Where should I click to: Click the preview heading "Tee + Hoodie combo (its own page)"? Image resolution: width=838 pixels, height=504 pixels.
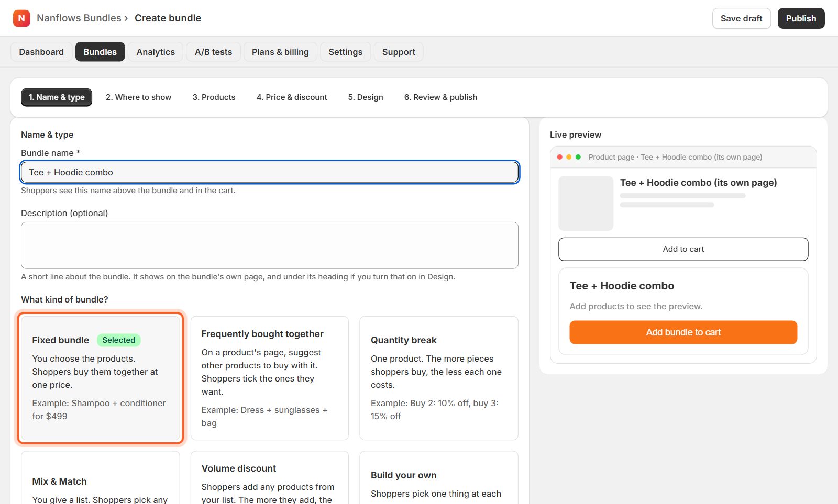tap(698, 183)
